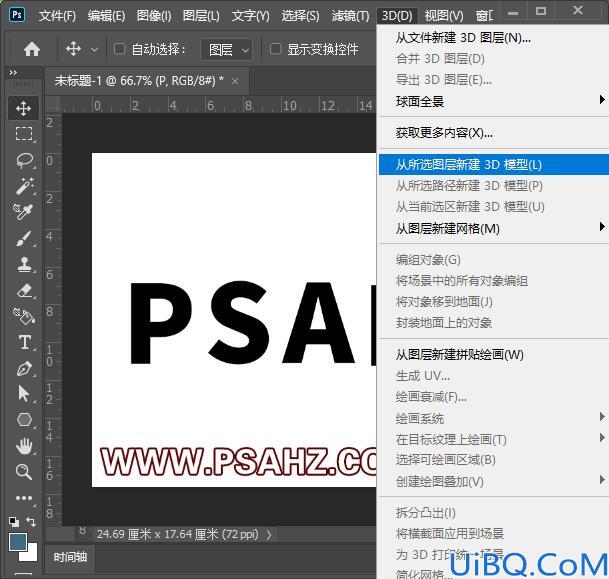Select the Eyedropper tool
The image size is (609, 579).
(x=23, y=212)
